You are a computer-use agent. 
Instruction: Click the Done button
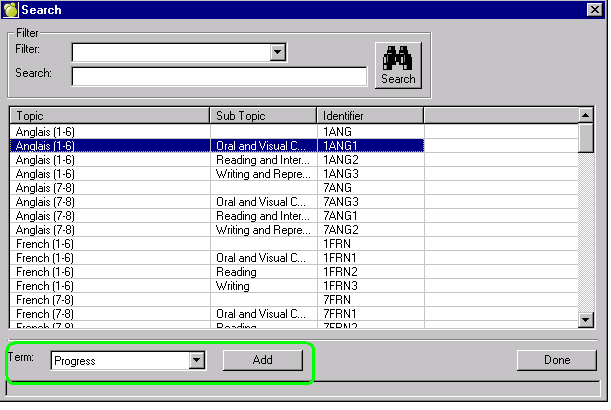[557, 360]
